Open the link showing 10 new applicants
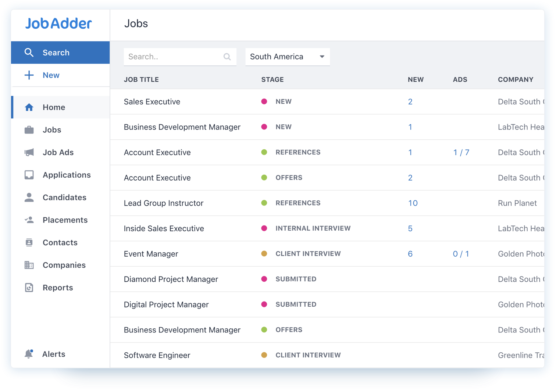Viewport: 556px width, 392px height. click(x=413, y=203)
